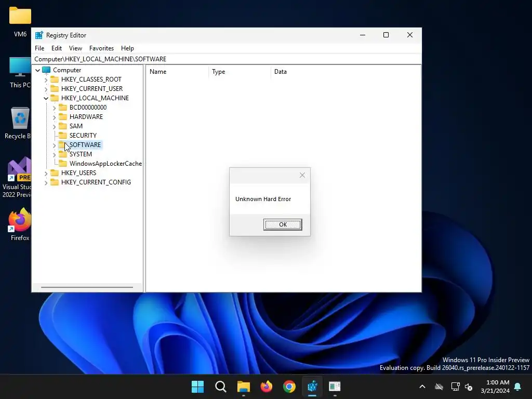Click the Registry Editor title bar icon
Screen dimensions: 532x399
coord(39,35)
